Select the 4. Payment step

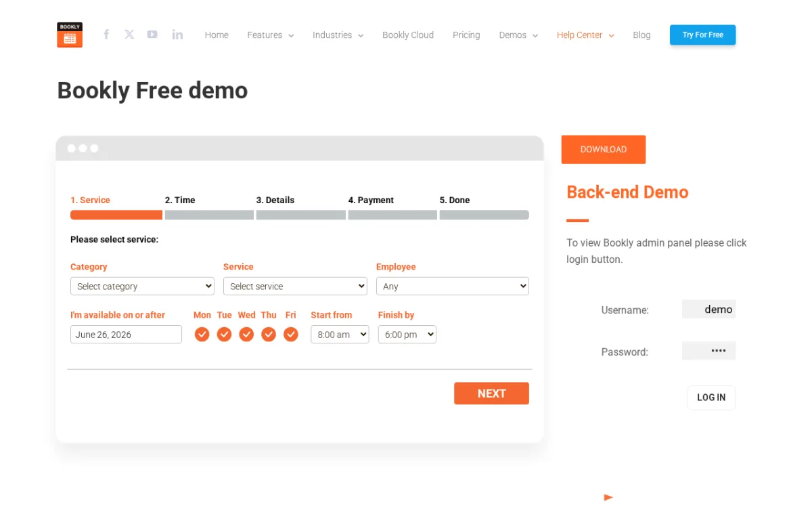(392, 207)
